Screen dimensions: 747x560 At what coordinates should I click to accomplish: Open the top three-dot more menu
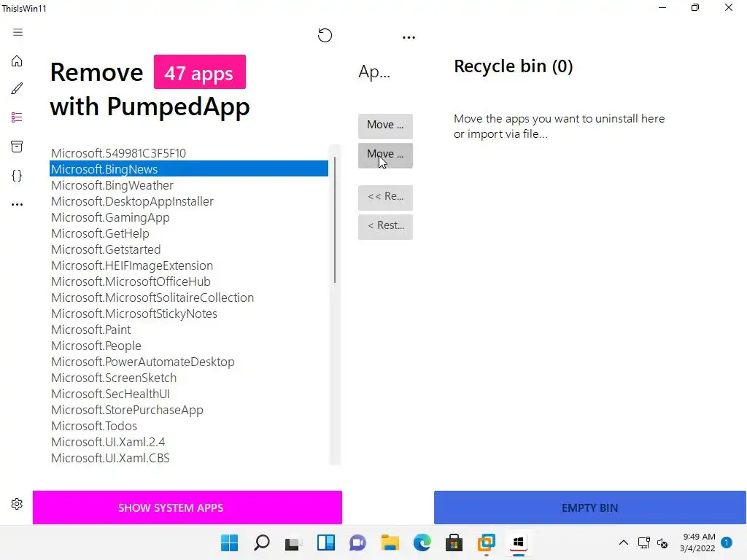point(409,37)
